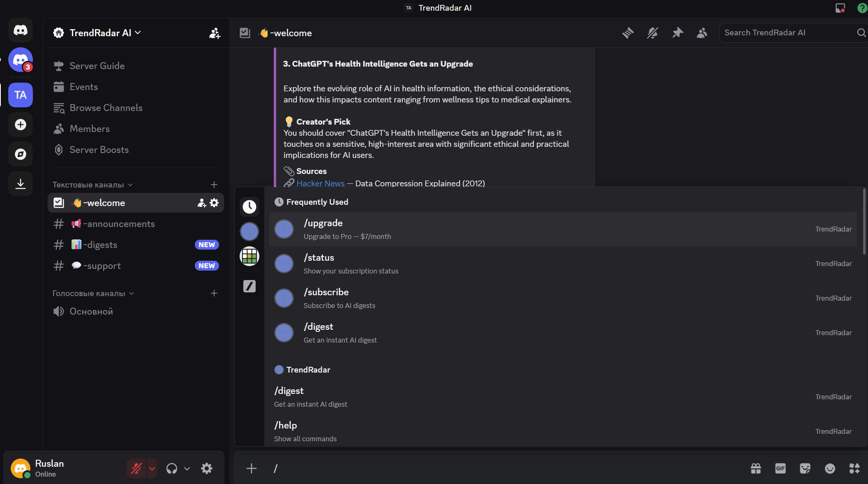The width and height of the screenshot is (868, 484).
Task: Open GIF picker
Action: pos(780,468)
